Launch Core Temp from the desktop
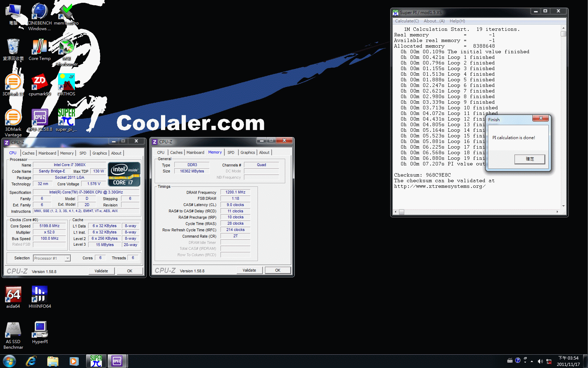The image size is (588, 368). [40, 50]
